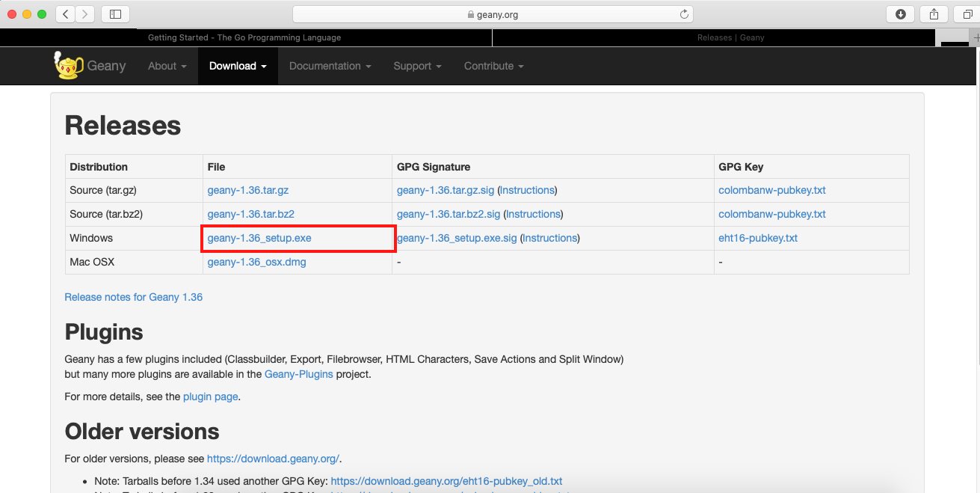This screenshot has height=493, width=980.
Task: Open Instructions link in tar.bz2 row
Action: tap(534, 214)
